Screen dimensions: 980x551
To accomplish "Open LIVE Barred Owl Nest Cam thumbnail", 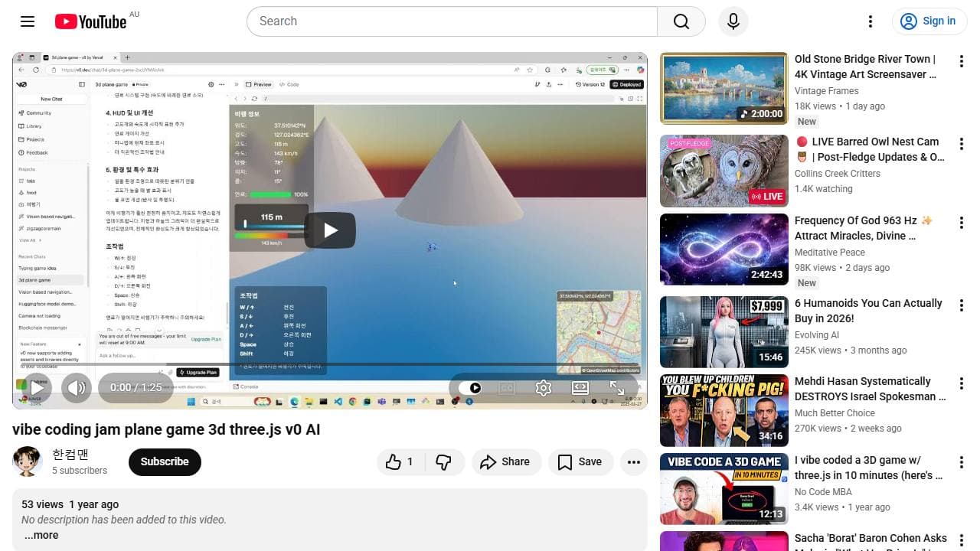I will click(x=724, y=171).
